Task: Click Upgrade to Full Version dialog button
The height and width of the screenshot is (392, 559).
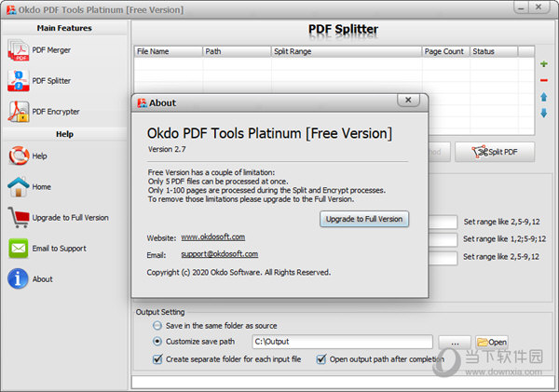Action: [x=364, y=219]
